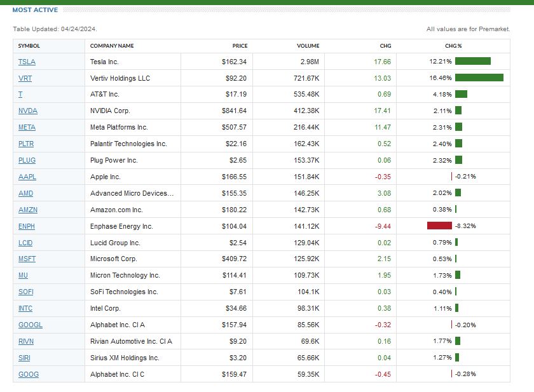Click the CHG % column header
This screenshot has height=392, width=534.
(453, 46)
